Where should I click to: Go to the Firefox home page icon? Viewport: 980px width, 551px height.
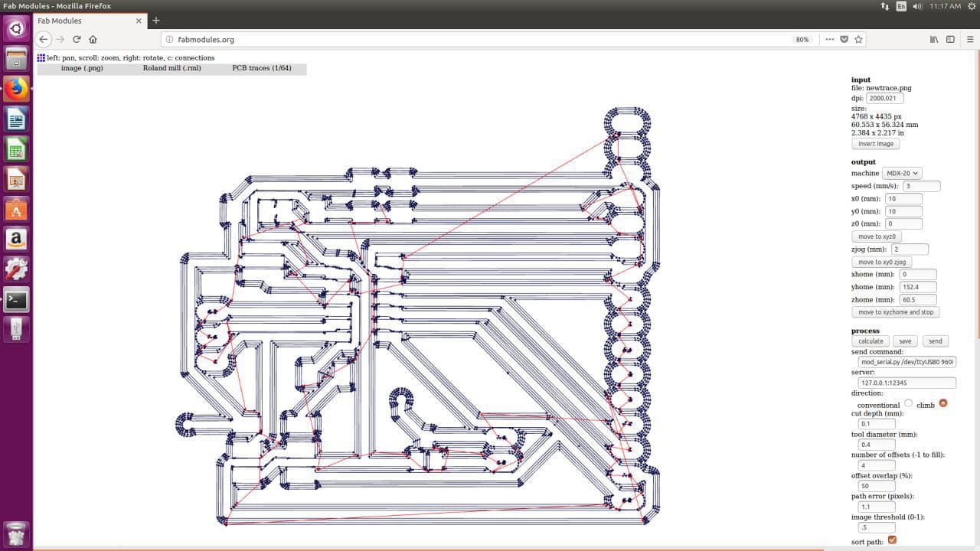[93, 39]
